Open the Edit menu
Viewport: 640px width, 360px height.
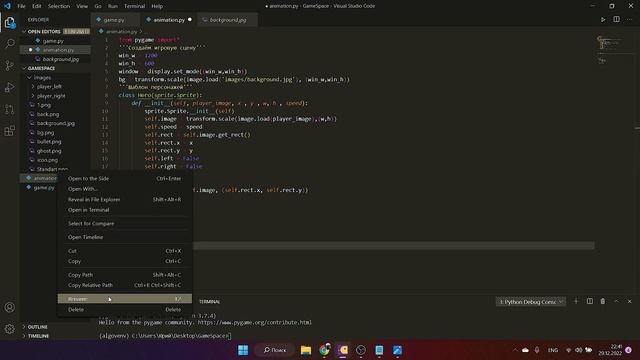tap(37, 6)
